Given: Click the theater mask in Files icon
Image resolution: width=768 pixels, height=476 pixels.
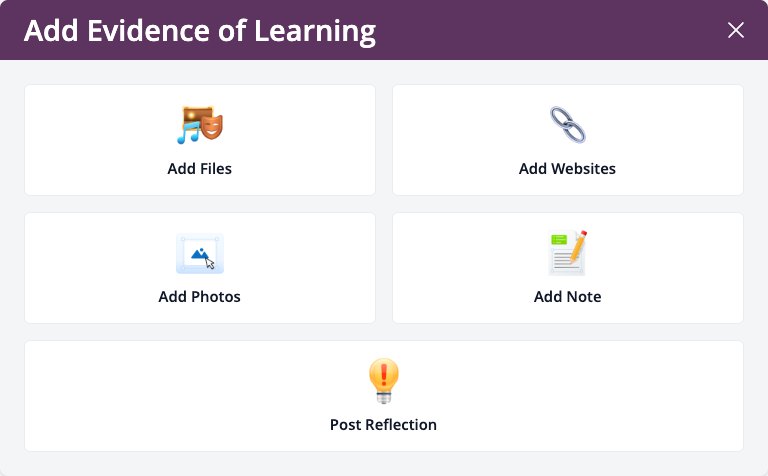Looking at the screenshot, I should pyautogui.click(x=212, y=126).
